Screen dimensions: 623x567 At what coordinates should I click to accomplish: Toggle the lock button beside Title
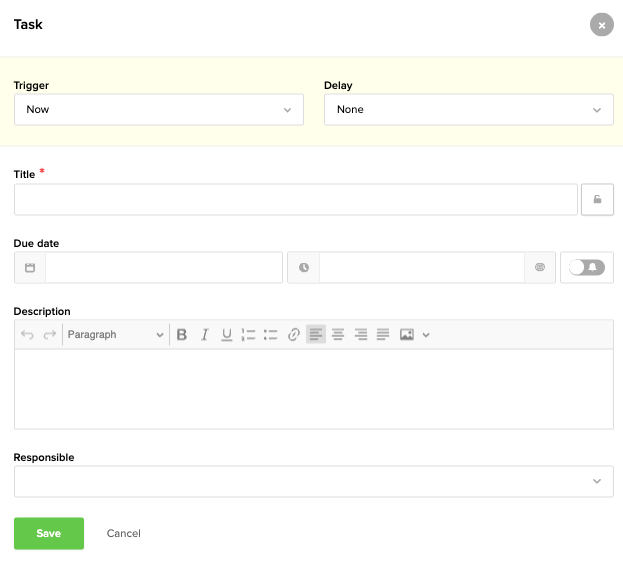[597, 200]
